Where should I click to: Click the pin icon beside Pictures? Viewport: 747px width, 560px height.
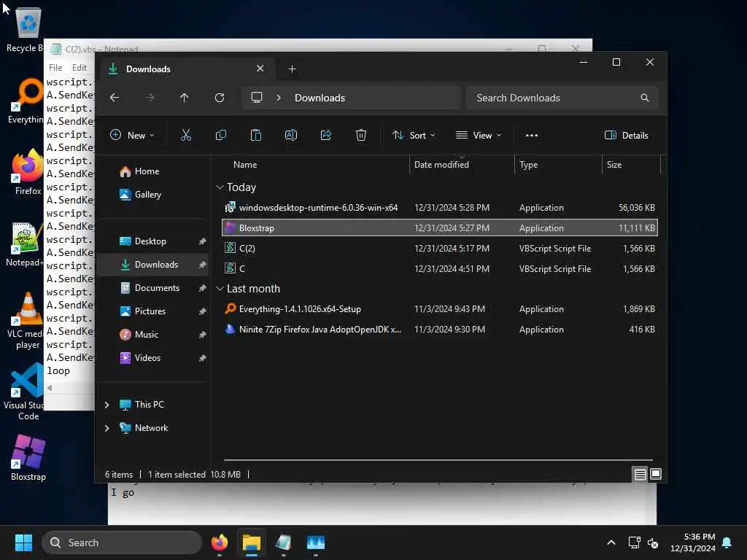coord(203,311)
